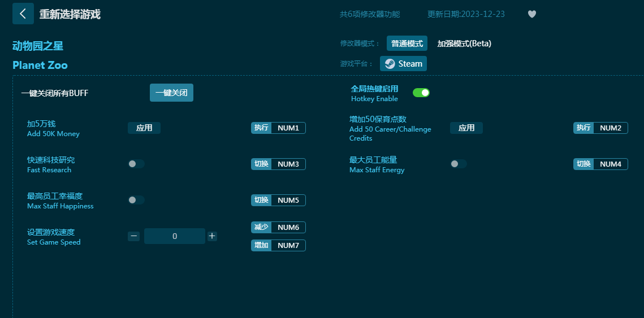
Task: Click the 一键关闭所有BUFF label
Action: pos(55,93)
